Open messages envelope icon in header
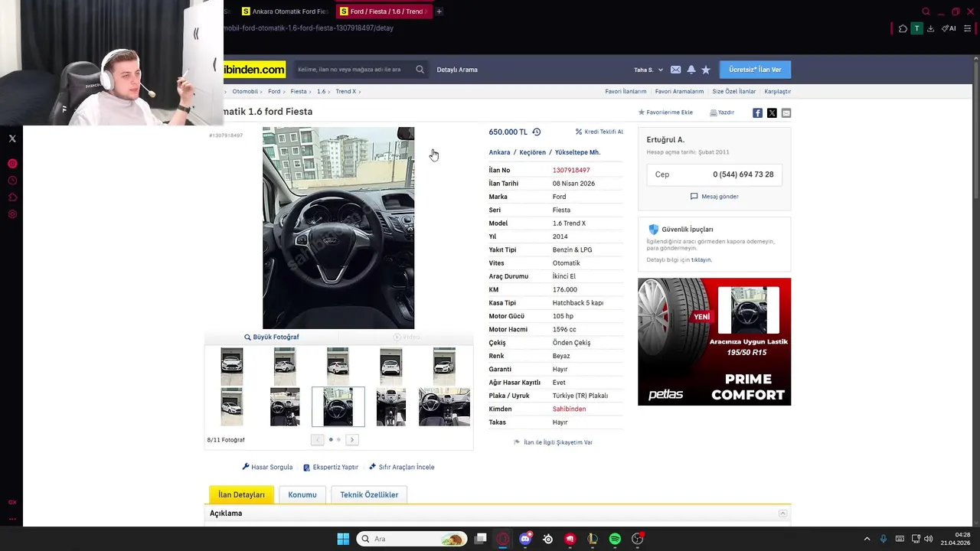980x551 pixels. [675, 70]
